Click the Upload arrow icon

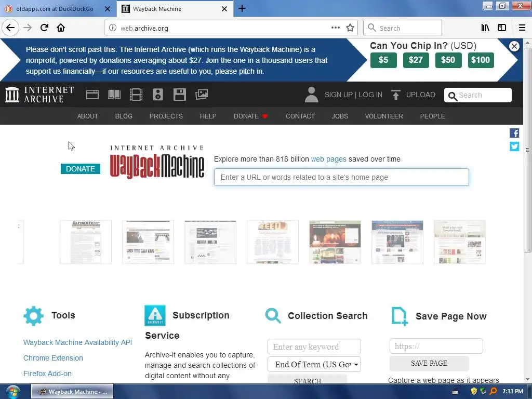click(395, 95)
